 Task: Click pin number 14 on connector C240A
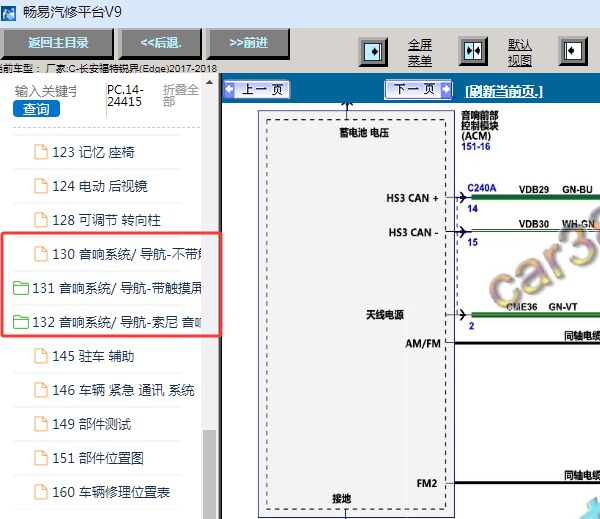[x=473, y=209]
